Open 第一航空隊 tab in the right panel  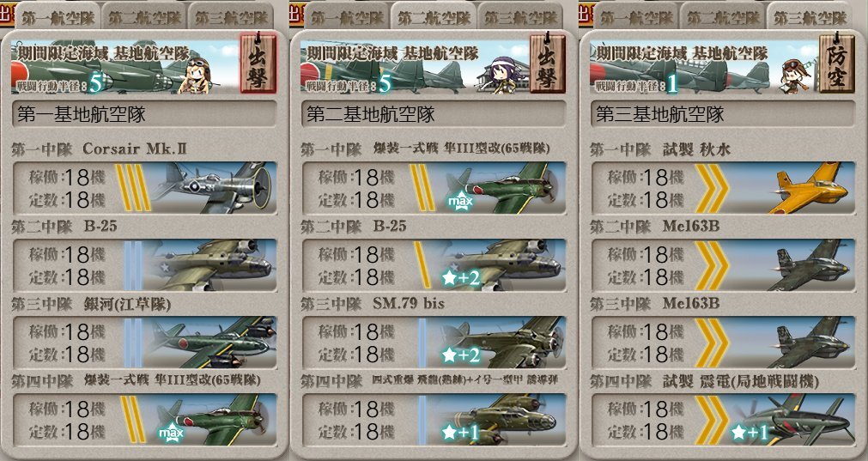pyautogui.click(x=635, y=17)
